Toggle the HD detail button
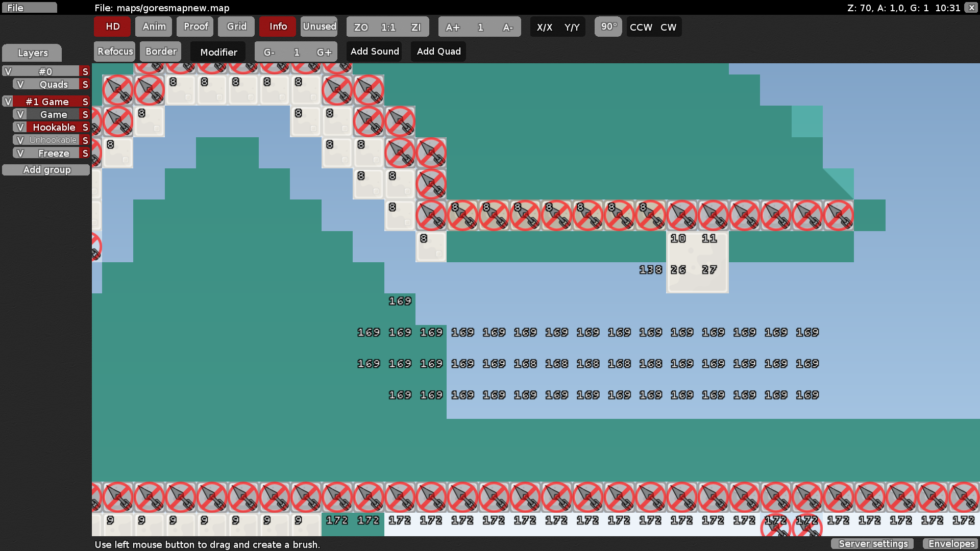 pos(112,27)
